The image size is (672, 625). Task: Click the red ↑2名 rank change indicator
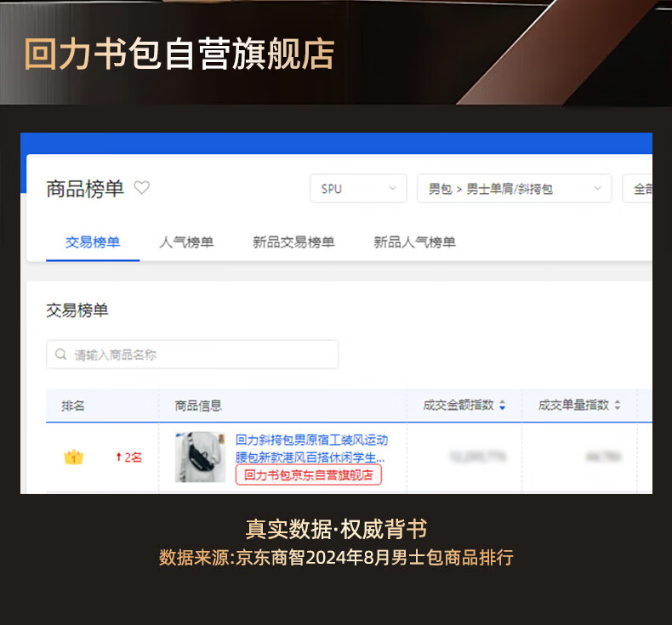click(128, 457)
